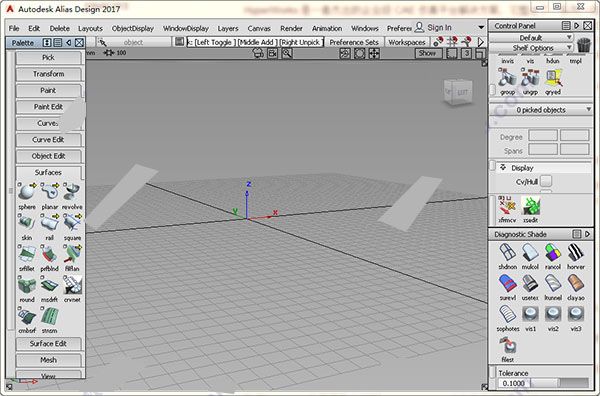The height and width of the screenshot is (396, 600).
Task: Expand the Curve Edit palette section
Action: (48, 140)
